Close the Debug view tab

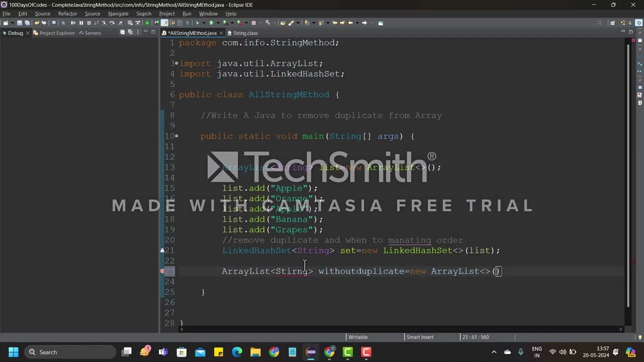27,33
